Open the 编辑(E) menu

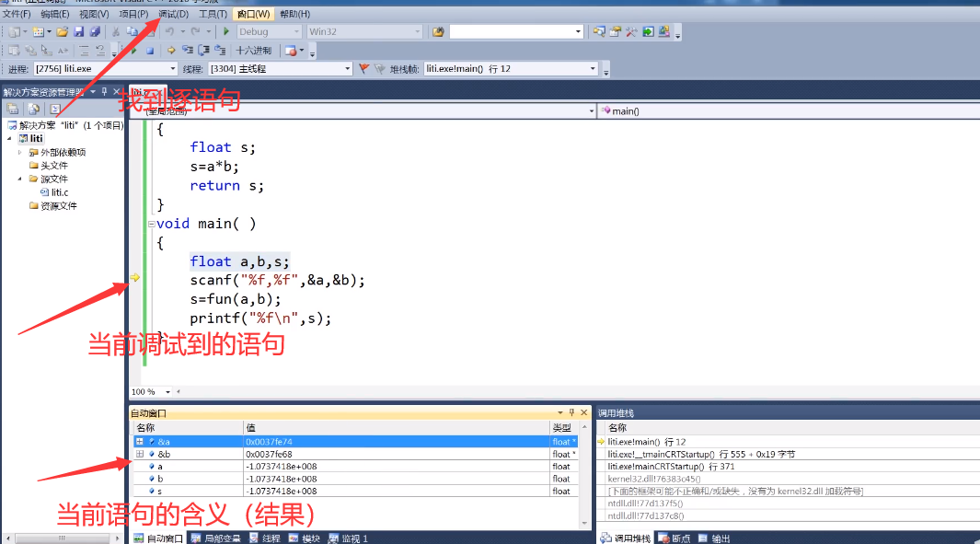(x=55, y=14)
